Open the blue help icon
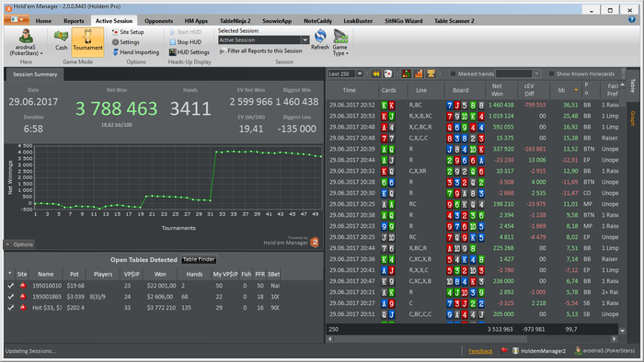 pyautogui.click(x=632, y=19)
